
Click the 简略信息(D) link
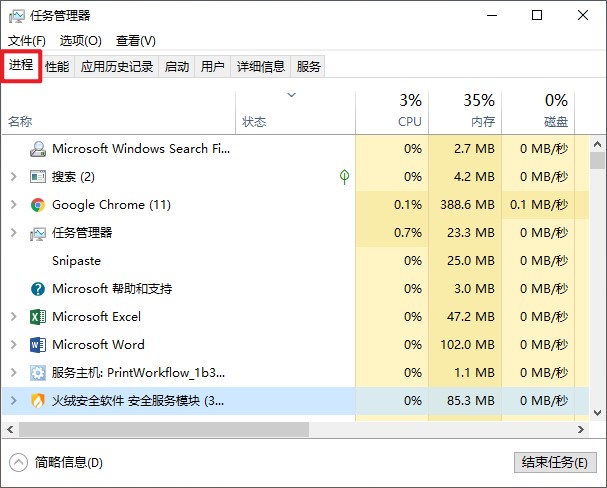pos(69,462)
